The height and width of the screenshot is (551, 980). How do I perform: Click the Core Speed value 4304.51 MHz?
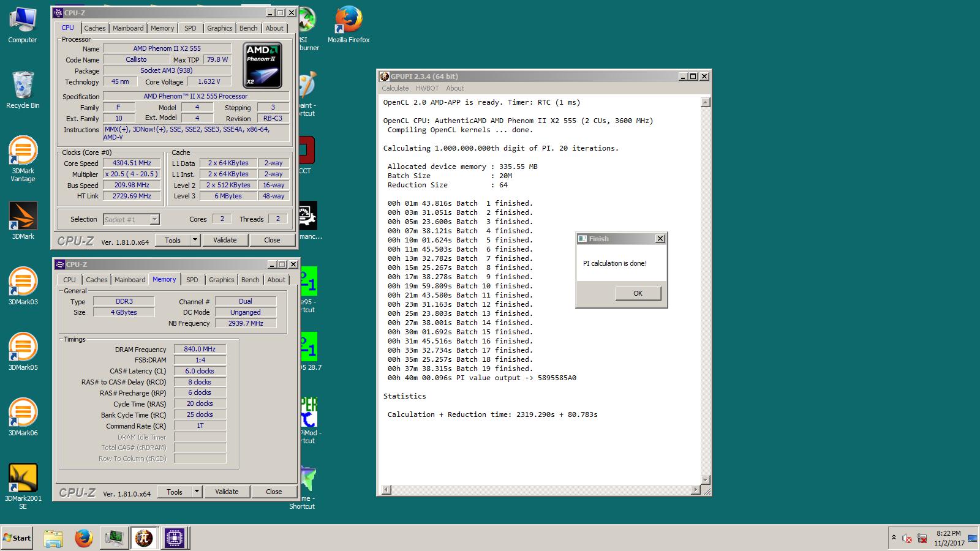pos(132,163)
